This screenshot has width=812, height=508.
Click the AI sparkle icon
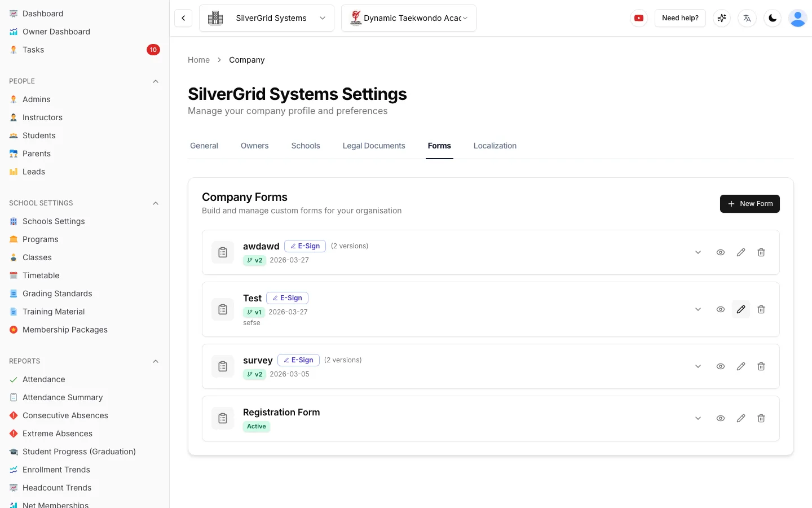[x=722, y=18]
